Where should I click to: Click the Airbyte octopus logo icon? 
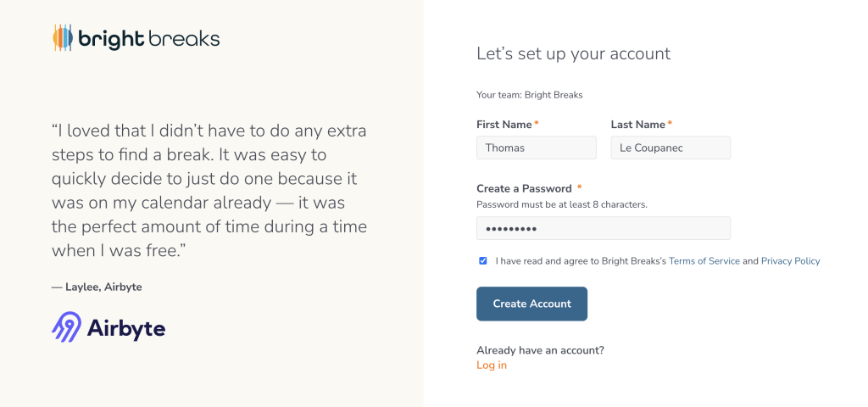pos(67,327)
